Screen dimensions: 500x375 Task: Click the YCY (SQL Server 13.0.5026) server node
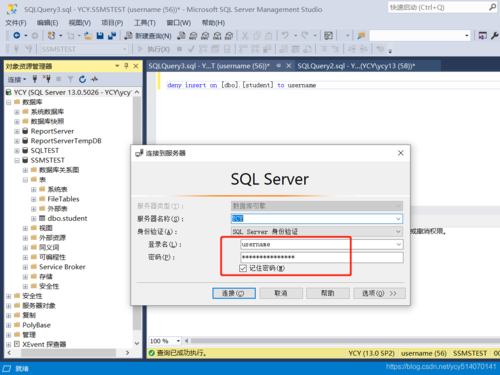(x=72, y=92)
